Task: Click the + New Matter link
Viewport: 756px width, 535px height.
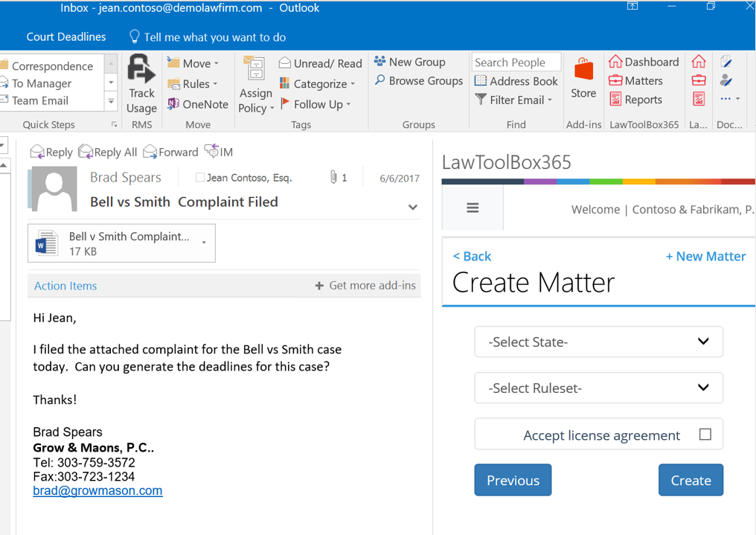Action: tap(706, 257)
